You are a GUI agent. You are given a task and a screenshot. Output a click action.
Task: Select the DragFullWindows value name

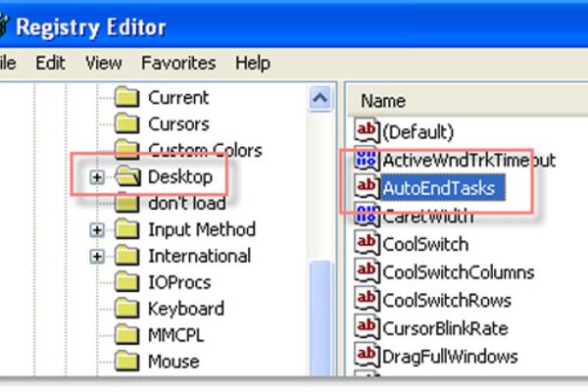click(x=450, y=357)
